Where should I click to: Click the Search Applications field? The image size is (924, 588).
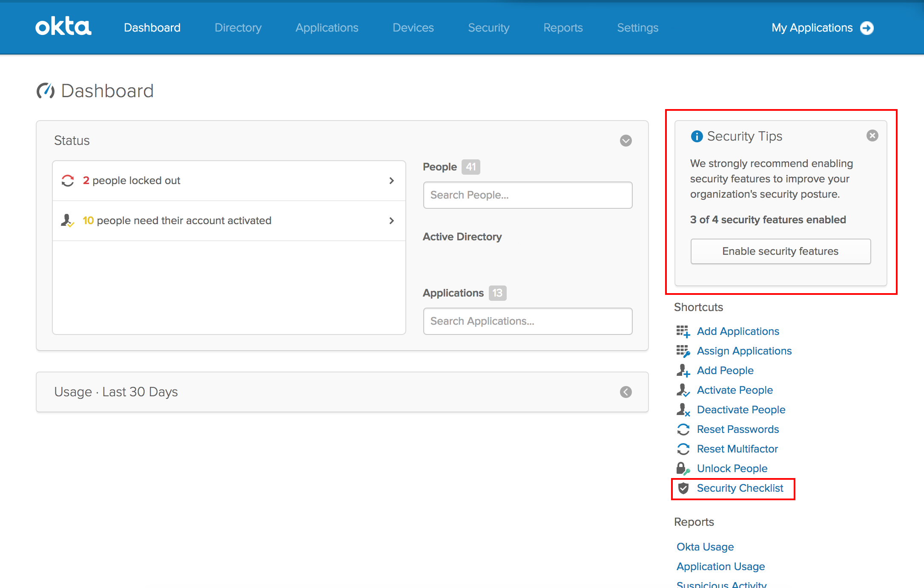click(528, 321)
